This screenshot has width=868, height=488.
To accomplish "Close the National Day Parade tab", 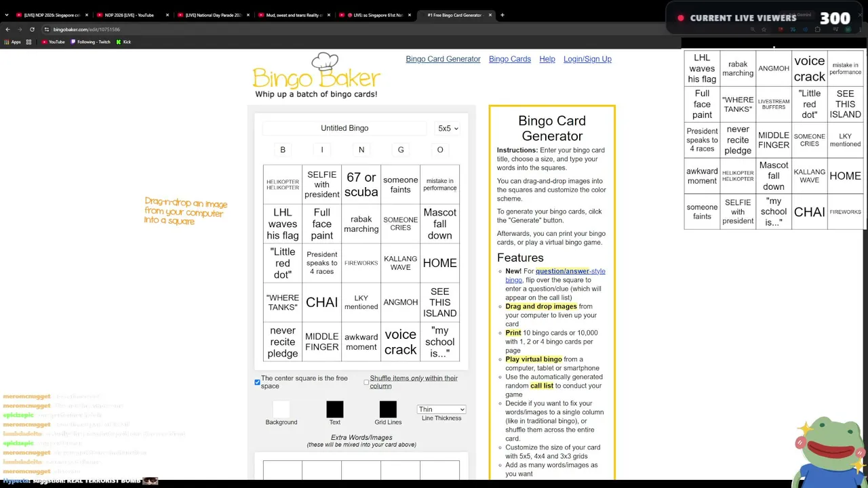I will [248, 15].
